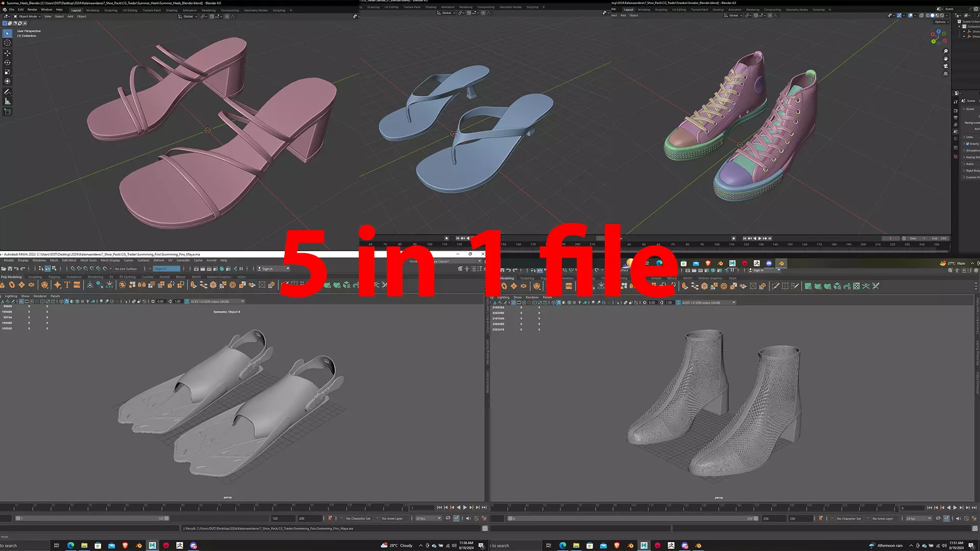Click the End frame 250 field in Sneaker timeline
This screenshot has height=551, width=980.
[x=939, y=238]
